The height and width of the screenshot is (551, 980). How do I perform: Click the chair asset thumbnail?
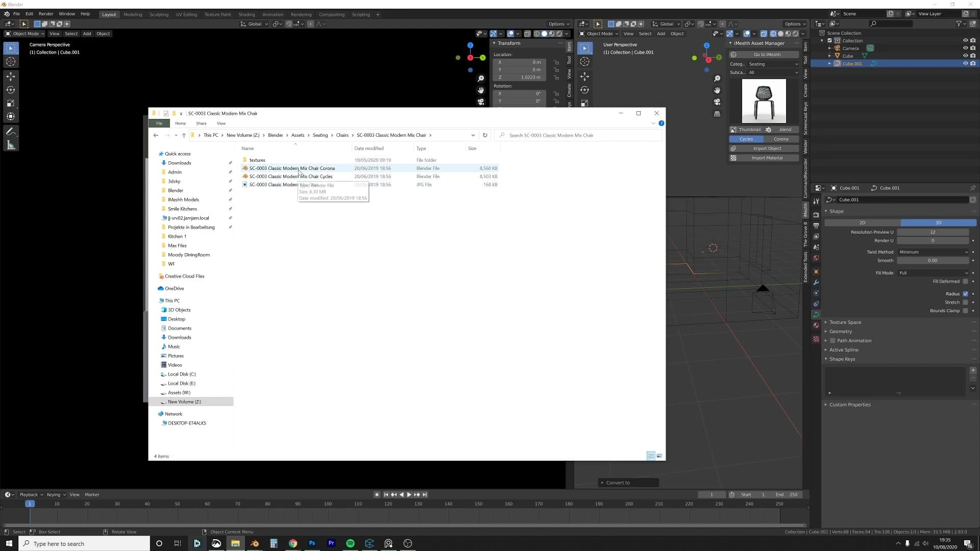pos(764,101)
